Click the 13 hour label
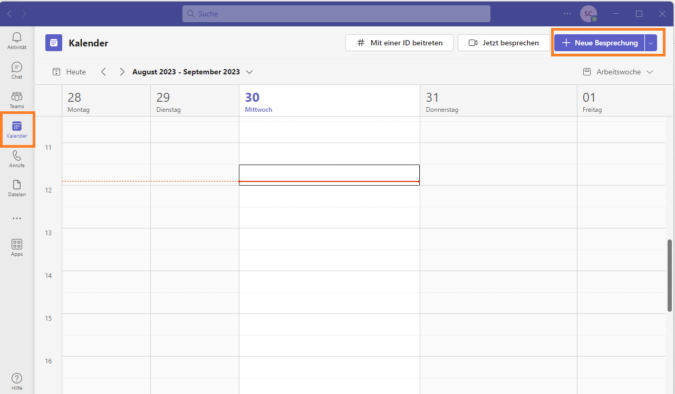This screenshot has width=675, height=394. coord(48,233)
